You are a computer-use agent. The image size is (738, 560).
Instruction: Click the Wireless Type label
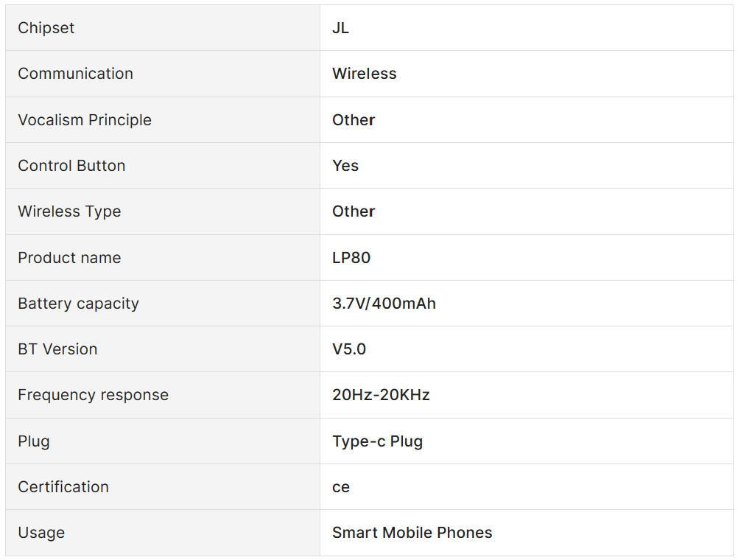(69, 211)
